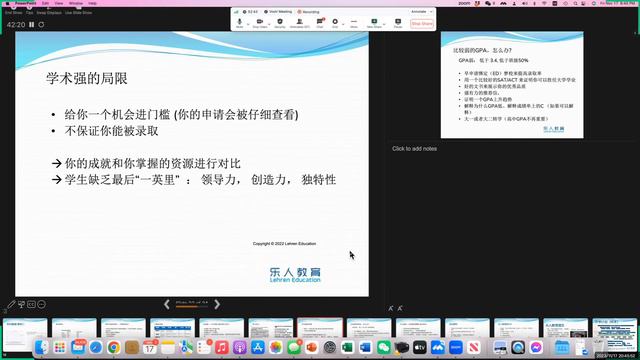Decrease notes font size
This screenshot has height=360, width=640.
391,309
